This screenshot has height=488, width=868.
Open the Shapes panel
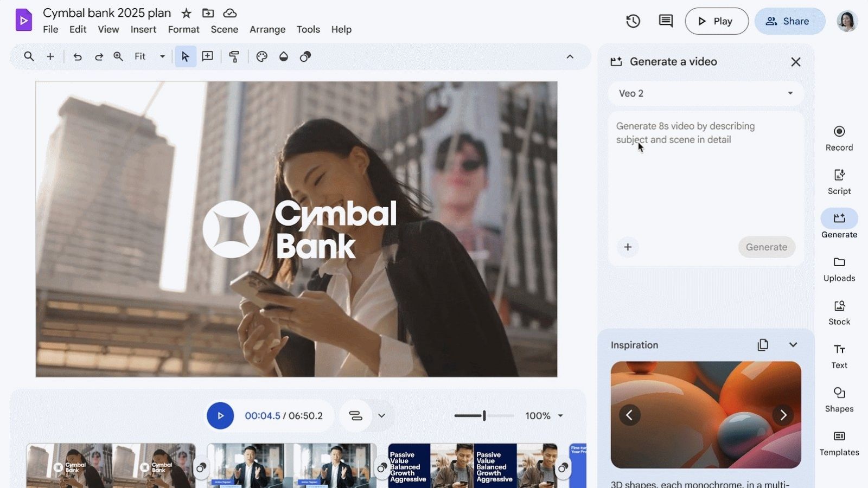pos(839,399)
